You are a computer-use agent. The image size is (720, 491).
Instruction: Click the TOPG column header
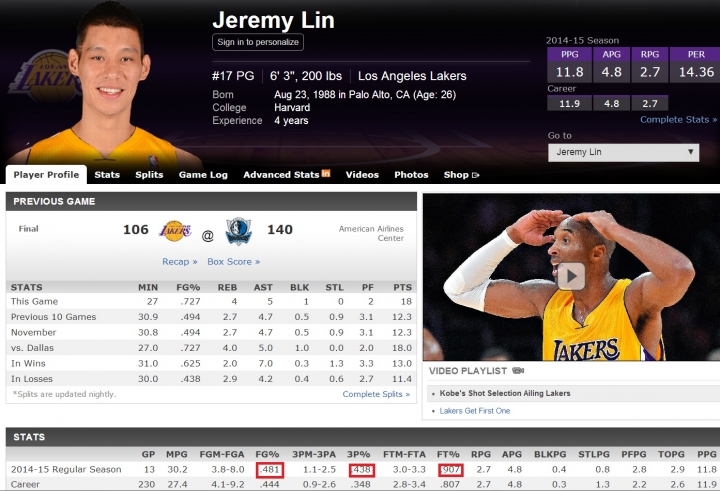coord(671,454)
